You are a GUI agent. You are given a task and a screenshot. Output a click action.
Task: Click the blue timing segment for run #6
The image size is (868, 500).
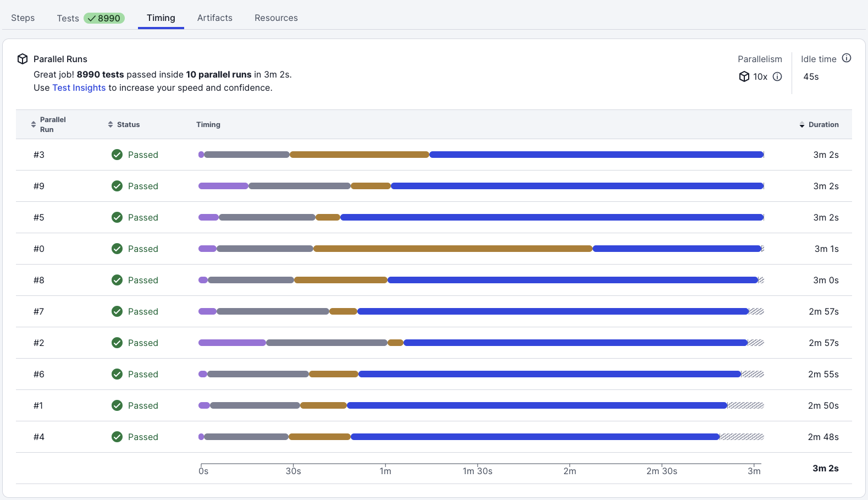coord(550,374)
